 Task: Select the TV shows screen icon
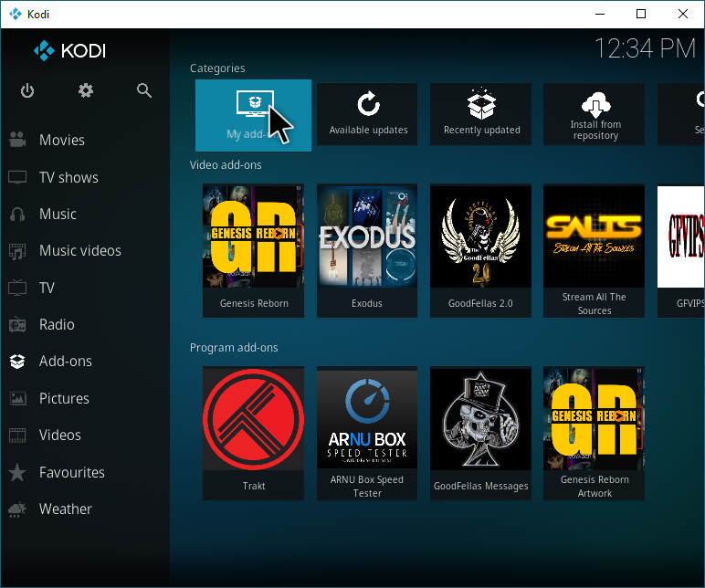[x=17, y=177]
